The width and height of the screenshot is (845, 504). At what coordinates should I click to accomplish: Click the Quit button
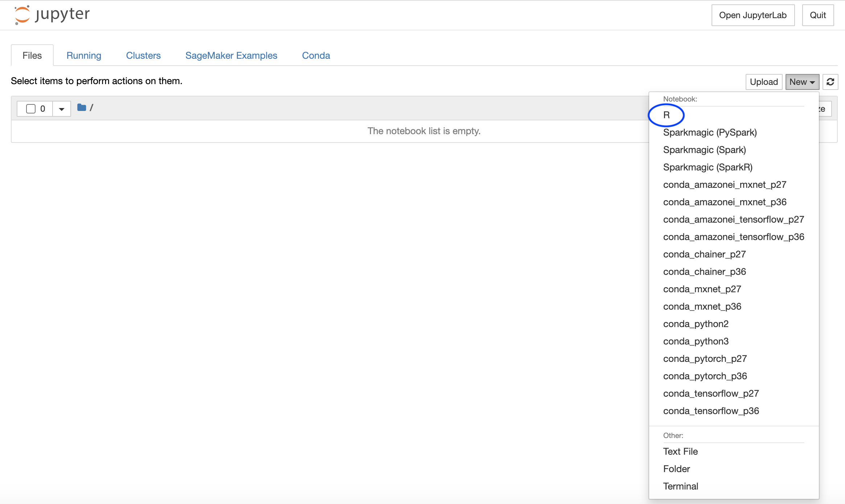818,15
